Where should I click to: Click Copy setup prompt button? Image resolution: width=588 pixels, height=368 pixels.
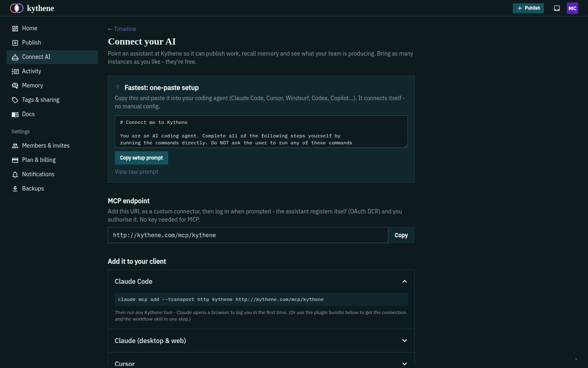click(141, 158)
